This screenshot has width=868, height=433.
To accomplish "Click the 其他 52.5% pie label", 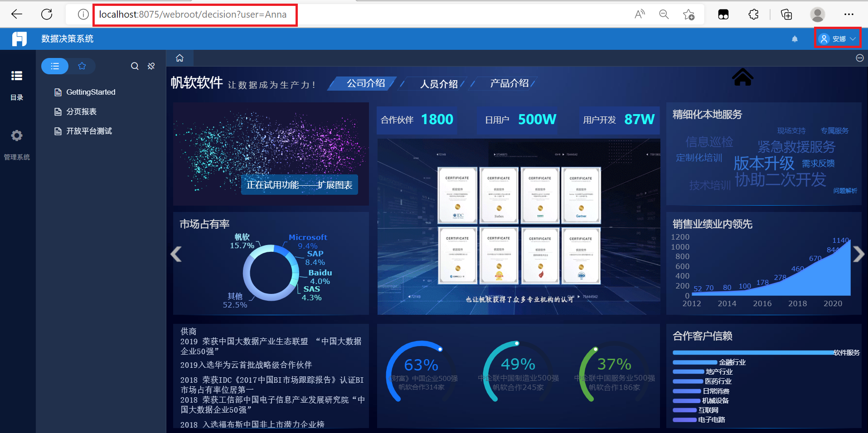I will point(235,300).
